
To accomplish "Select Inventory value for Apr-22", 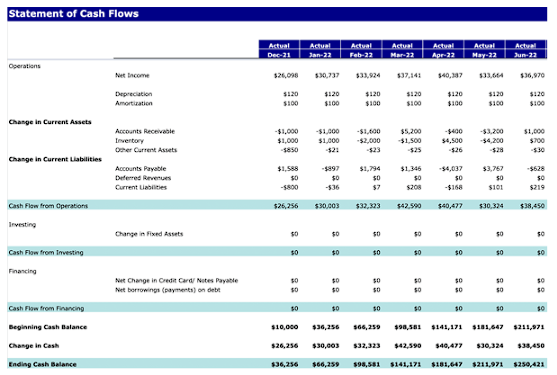I will pyautogui.click(x=452, y=141).
